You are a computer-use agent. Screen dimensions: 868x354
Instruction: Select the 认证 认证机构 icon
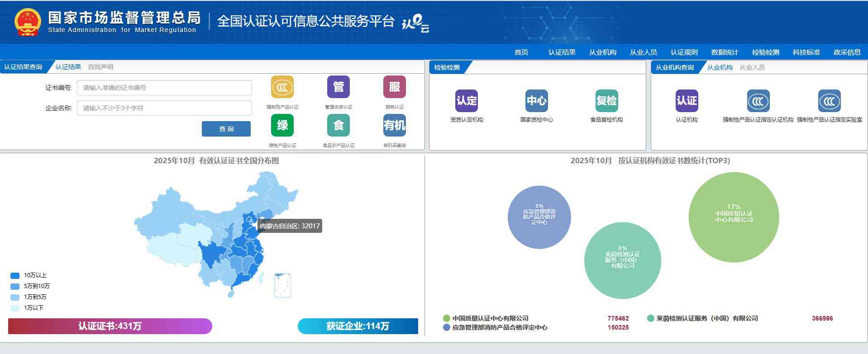pos(687,101)
